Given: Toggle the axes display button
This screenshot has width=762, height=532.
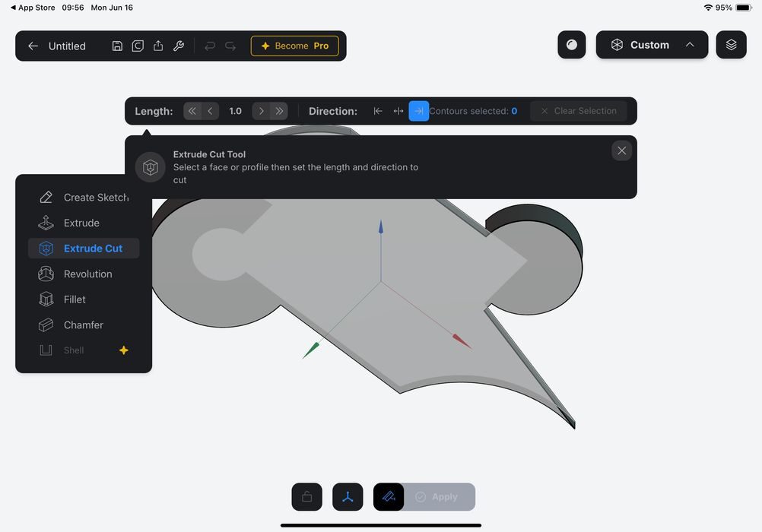Looking at the screenshot, I should (348, 497).
